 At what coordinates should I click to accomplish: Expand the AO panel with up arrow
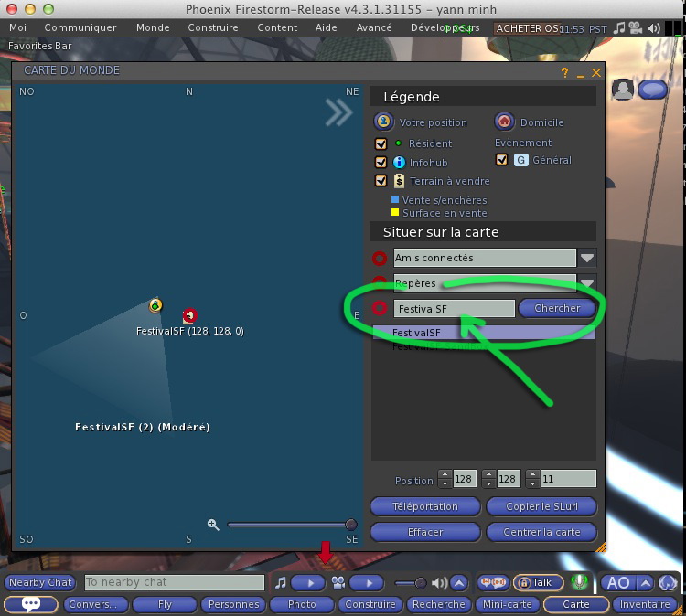(645, 582)
